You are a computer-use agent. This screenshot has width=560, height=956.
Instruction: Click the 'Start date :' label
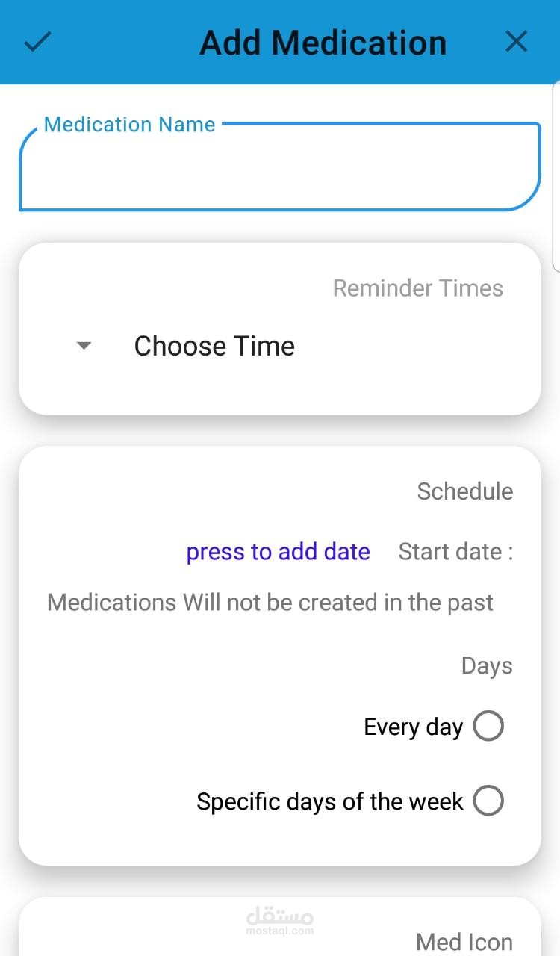455,552
